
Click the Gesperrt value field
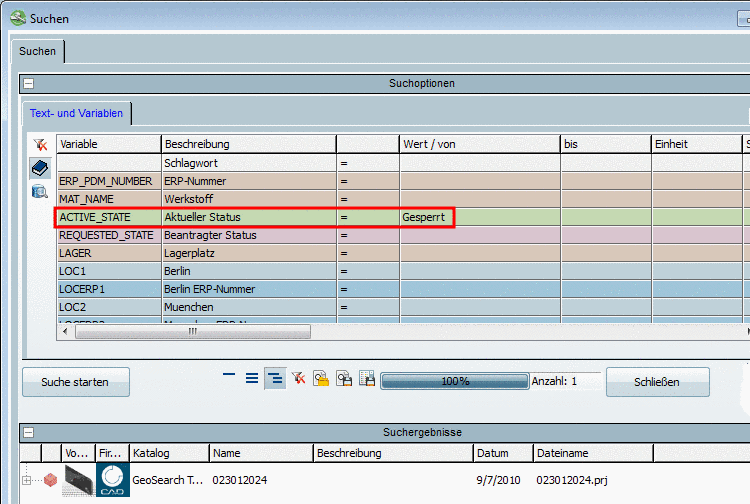pos(480,217)
